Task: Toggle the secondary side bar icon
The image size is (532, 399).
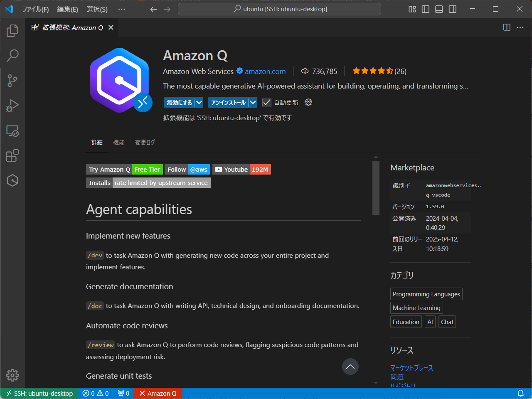Action: (x=453, y=9)
